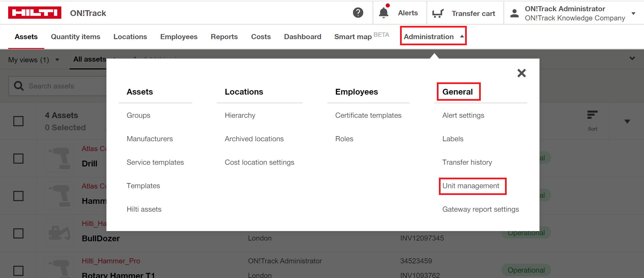
Task: Open the Dashboard tab
Action: (x=303, y=37)
